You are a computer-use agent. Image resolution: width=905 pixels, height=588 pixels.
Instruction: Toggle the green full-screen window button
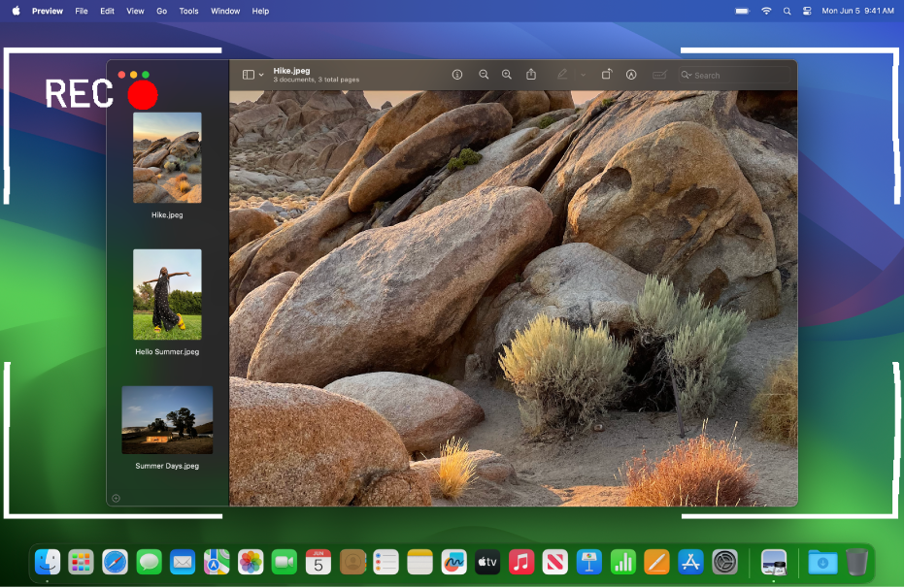coord(144,73)
